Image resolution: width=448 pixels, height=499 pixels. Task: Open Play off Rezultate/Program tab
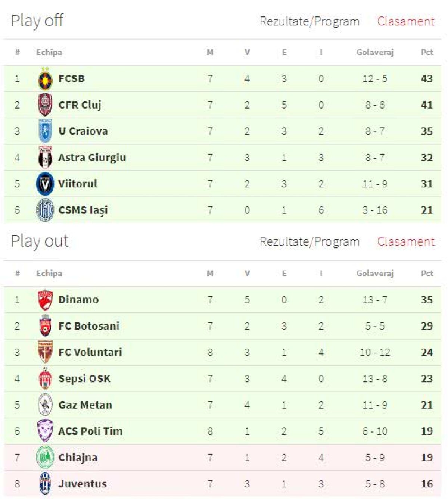pos(309,22)
